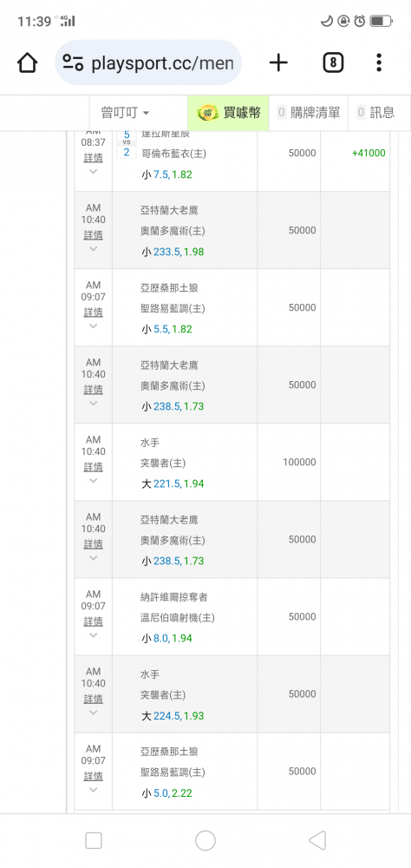Tap the Android back triangle button
The image size is (411, 868).
pyautogui.click(x=317, y=840)
